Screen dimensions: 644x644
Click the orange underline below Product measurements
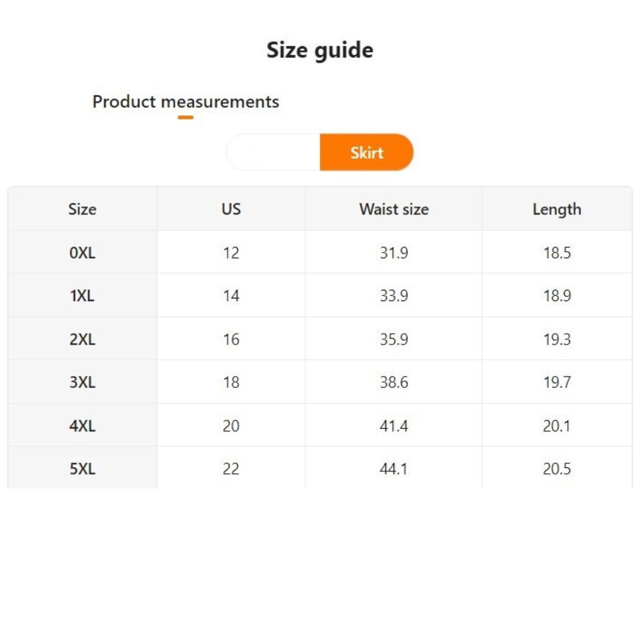click(186, 117)
